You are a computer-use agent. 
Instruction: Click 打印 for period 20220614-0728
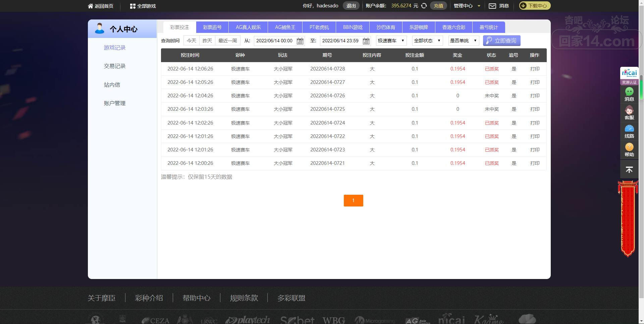pos(535,69)
